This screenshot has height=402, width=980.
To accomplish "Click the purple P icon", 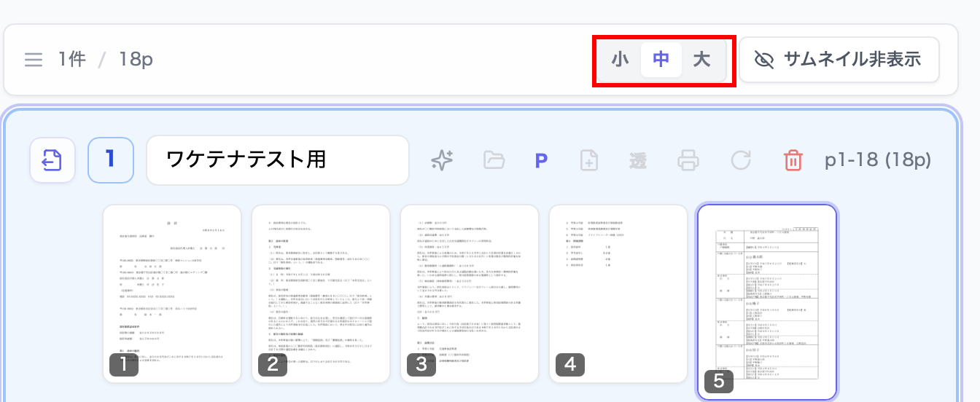I will tap(542, 160).
